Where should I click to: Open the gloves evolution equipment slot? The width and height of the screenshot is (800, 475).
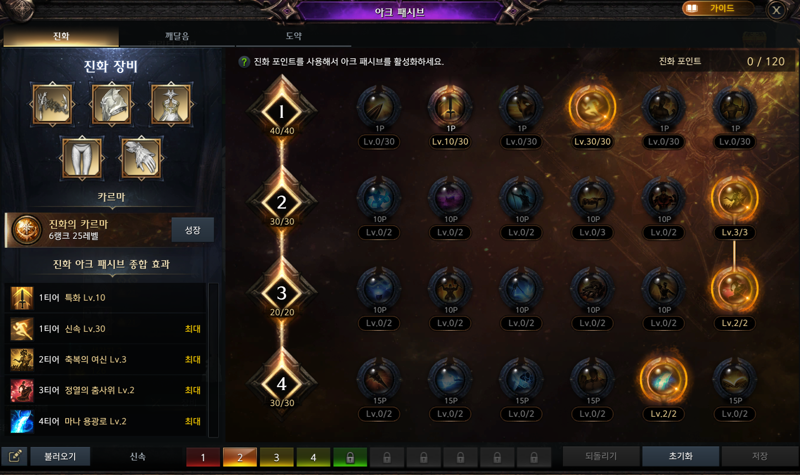pyautogui.click(x=141, y=158)
